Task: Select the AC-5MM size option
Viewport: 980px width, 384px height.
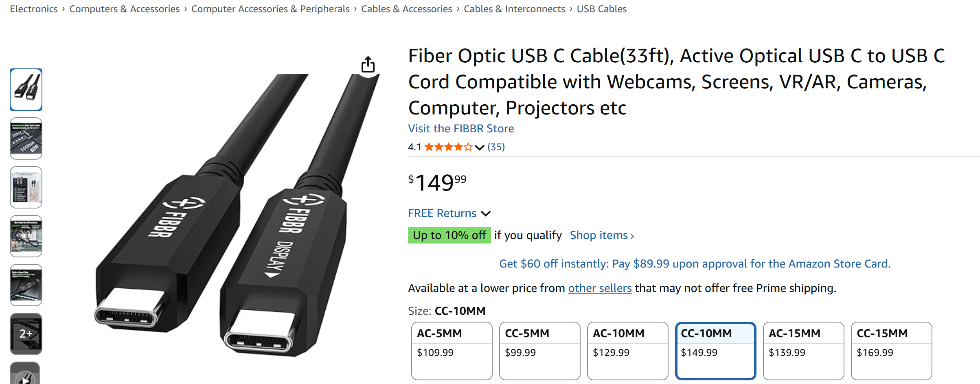Action: tap(452, 350)
